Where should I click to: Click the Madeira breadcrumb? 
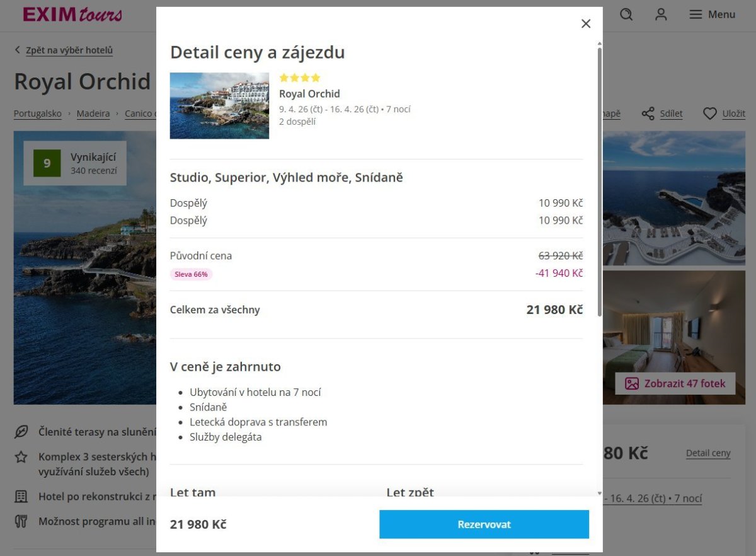click(93, 113)
